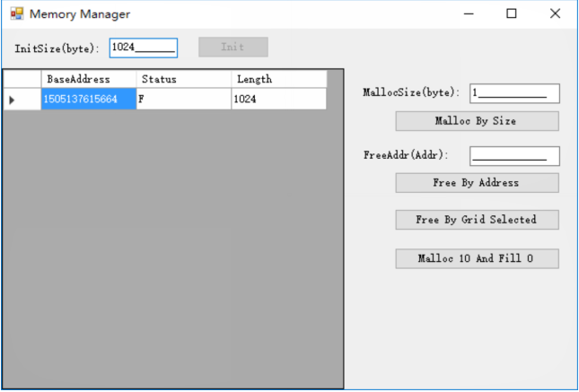Screen dimensions: 579x392
Task: Minimize the Memory Manager window
Action: (x=468, y=14)
